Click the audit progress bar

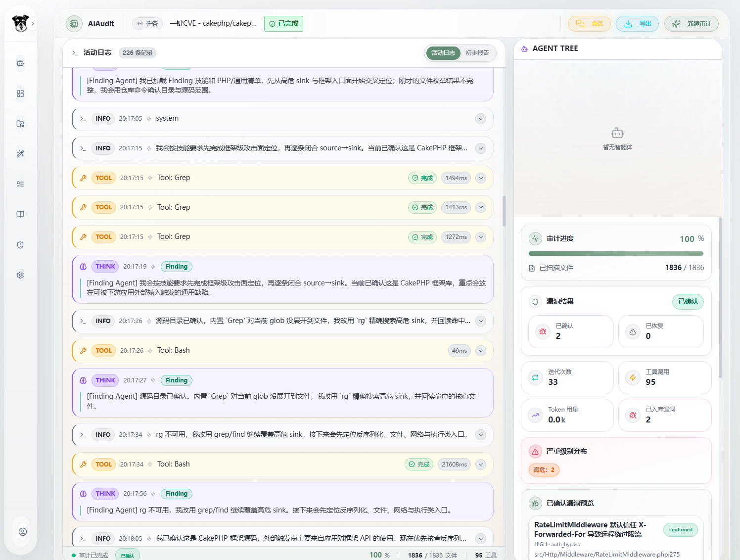(616, 254)
